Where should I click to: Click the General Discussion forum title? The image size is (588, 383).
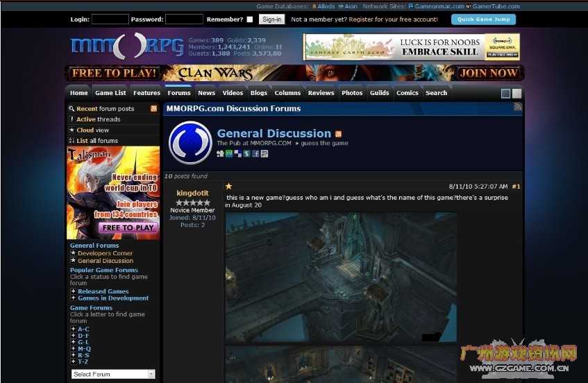click(x=274, y=133)
